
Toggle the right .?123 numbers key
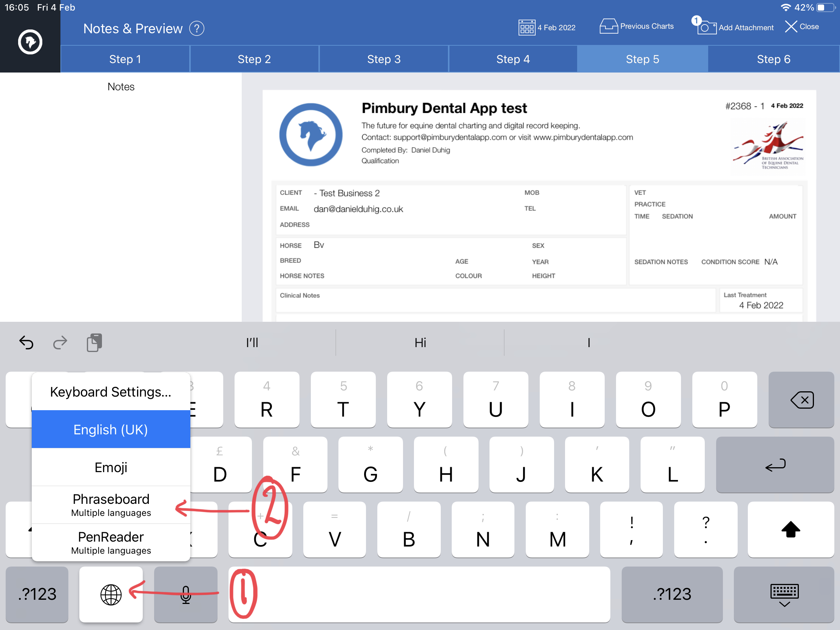(x=672, y=594)
